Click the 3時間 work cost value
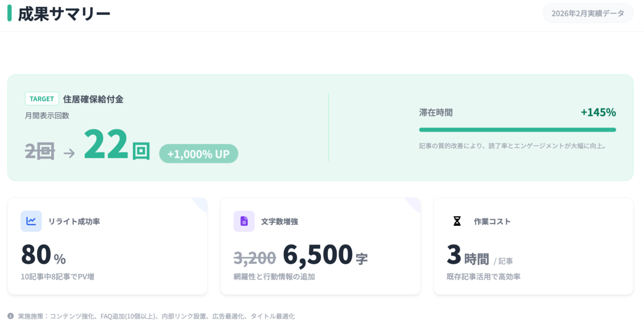This screenshot has height=327, width=644. 468,255
